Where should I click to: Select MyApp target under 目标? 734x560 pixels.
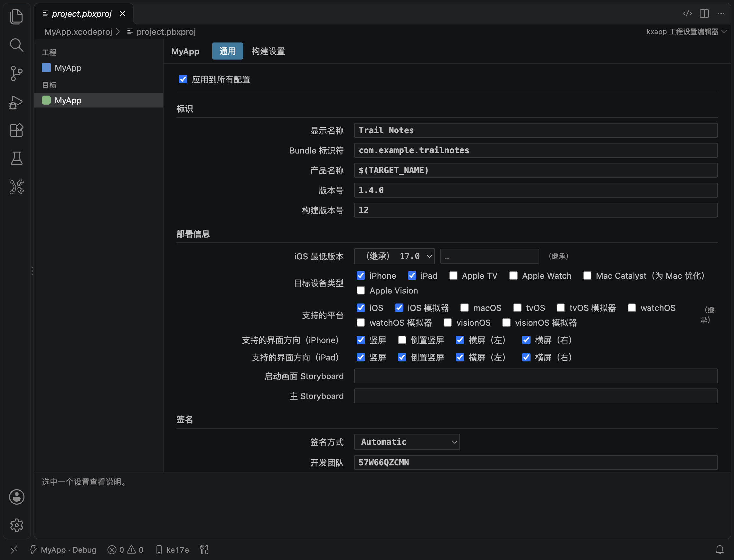click(x=98, y=100)
